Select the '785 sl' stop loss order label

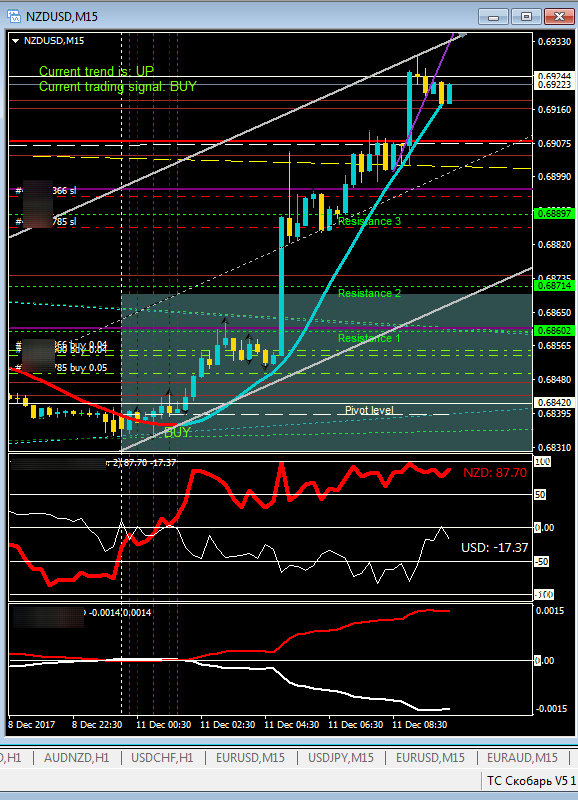[x=64, y=222]
